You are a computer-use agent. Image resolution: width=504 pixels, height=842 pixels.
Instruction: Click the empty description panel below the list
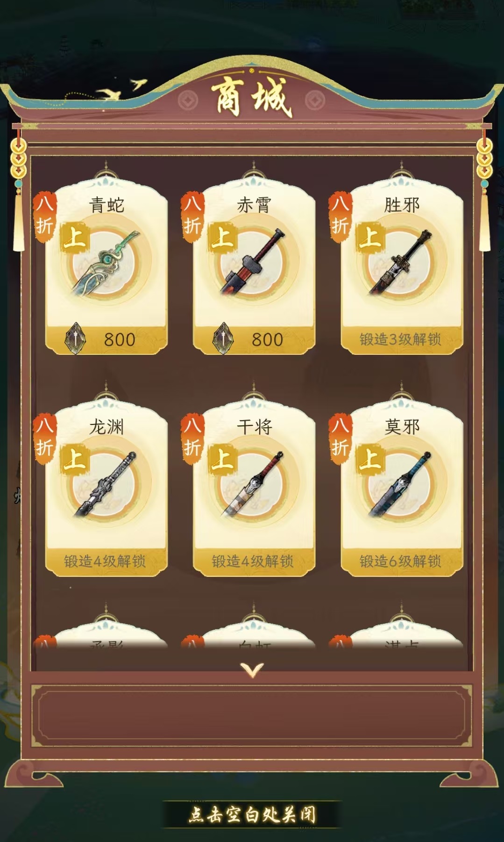(x=252, y=716)
